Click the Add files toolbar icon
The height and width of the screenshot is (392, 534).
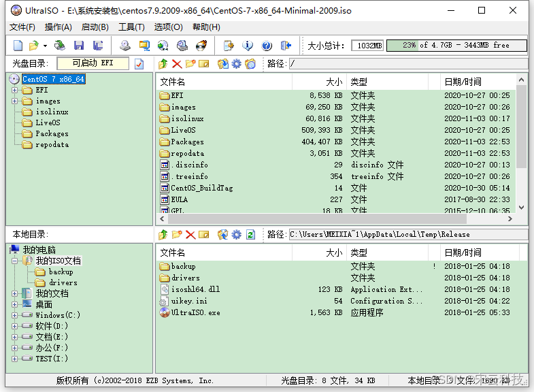click(x=229, y=46)
